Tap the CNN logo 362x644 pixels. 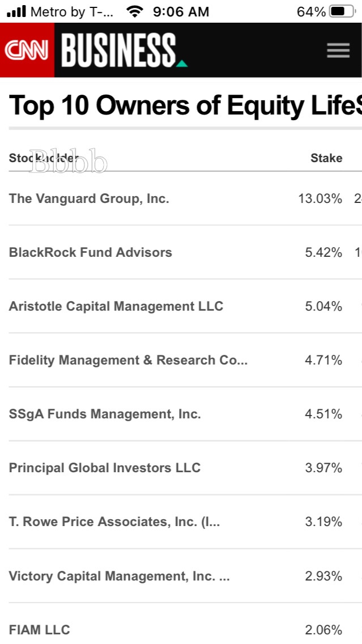[27, 51]
